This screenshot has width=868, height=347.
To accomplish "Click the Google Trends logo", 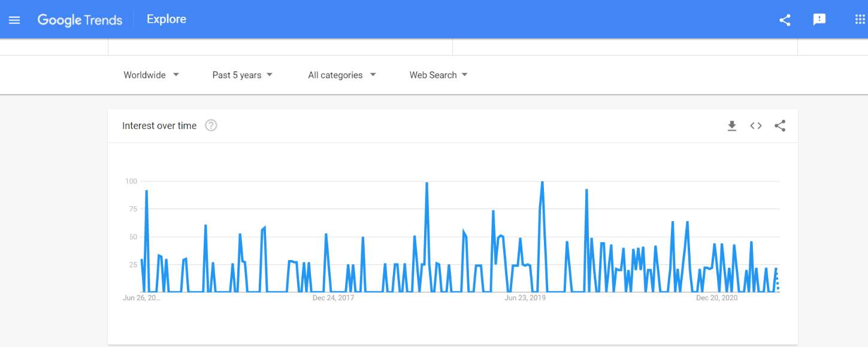I will pyautogui.click(x=80, y=20).
